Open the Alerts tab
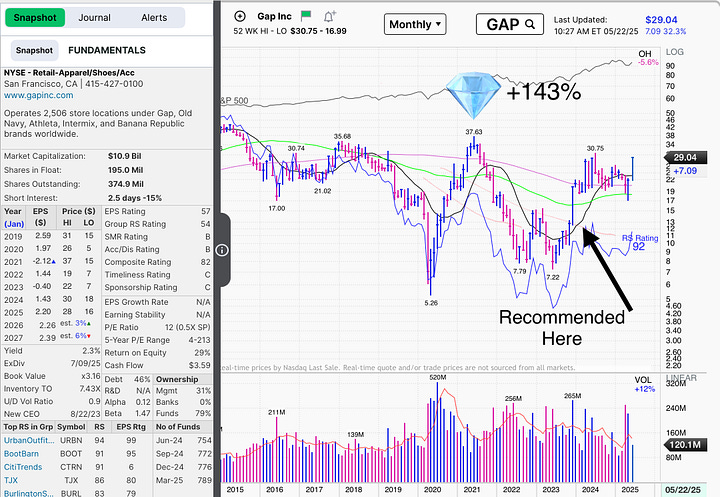 154,17
